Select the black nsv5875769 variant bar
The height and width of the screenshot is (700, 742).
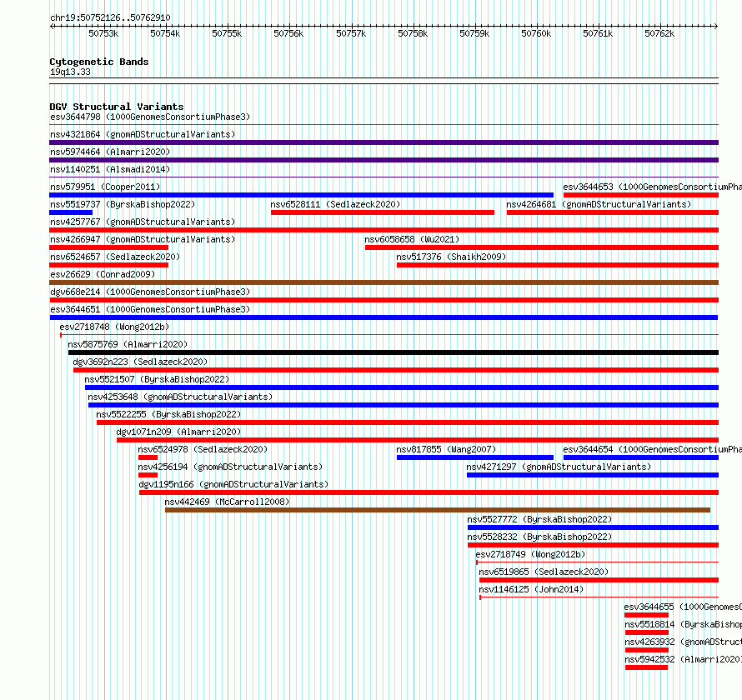point(394,352)
